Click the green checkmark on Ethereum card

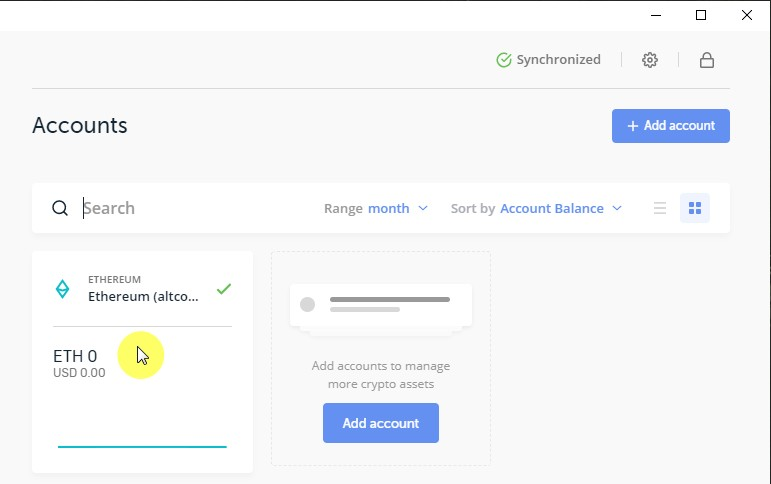click(224, 289)
